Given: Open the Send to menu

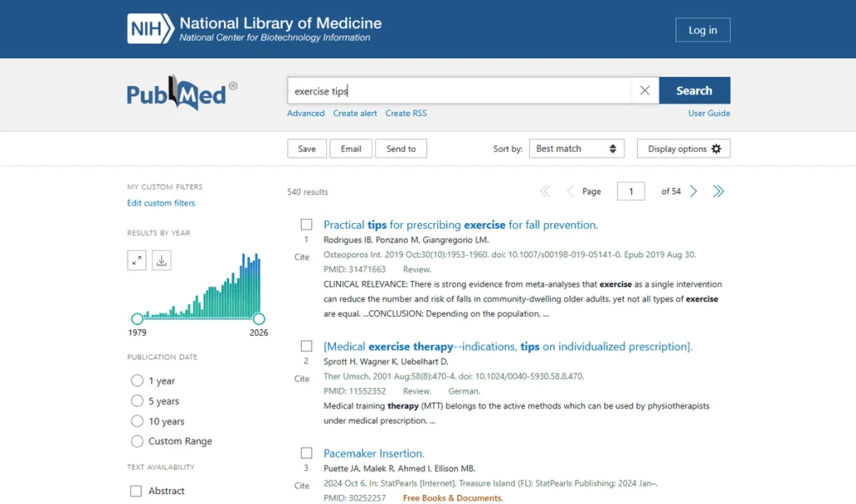Looking at the screenshot, I should (401, 149).
